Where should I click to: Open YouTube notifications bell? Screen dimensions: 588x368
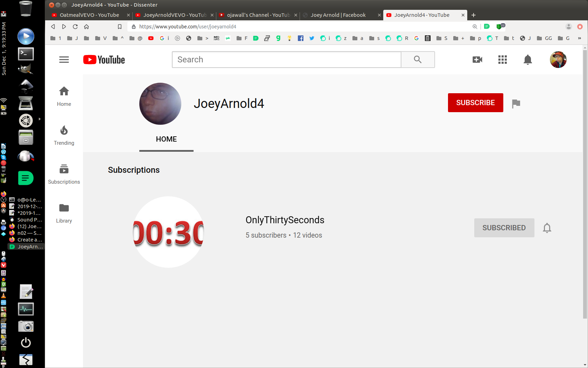click(x=528, y=60)
